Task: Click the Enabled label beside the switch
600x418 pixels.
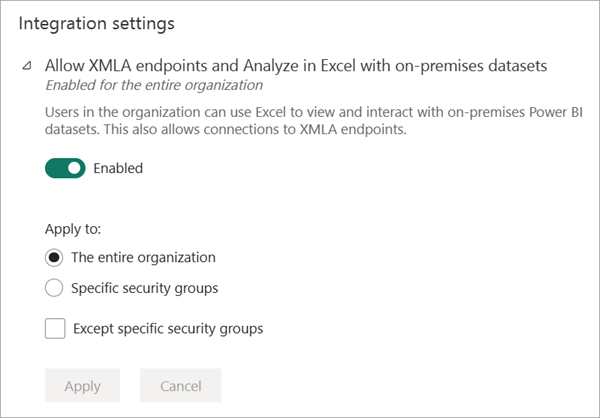Action: coord(118,168)
